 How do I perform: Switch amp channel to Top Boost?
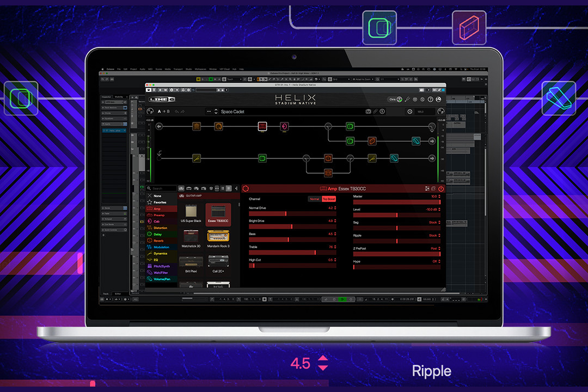pyautogui.click(x=328, y=199)
